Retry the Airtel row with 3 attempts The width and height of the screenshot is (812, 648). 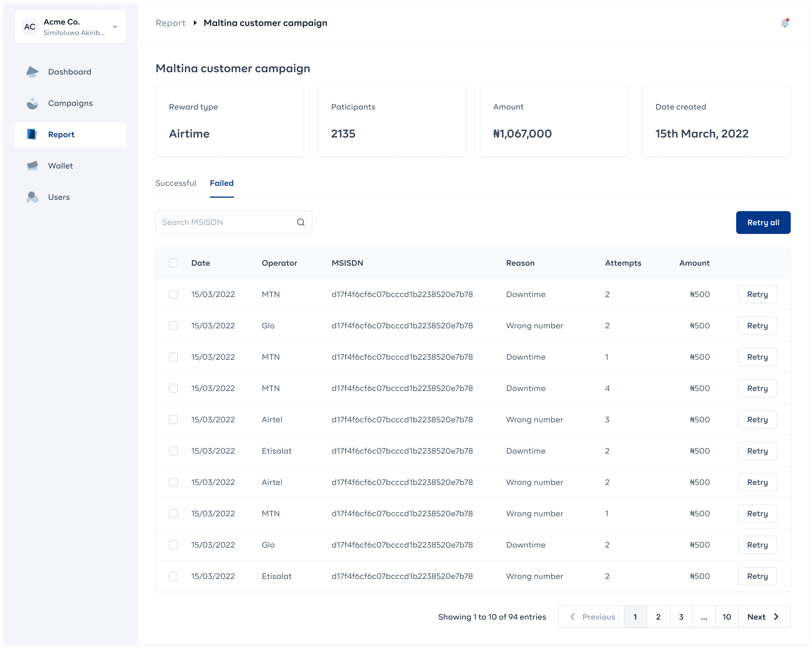tap(757, 419)
